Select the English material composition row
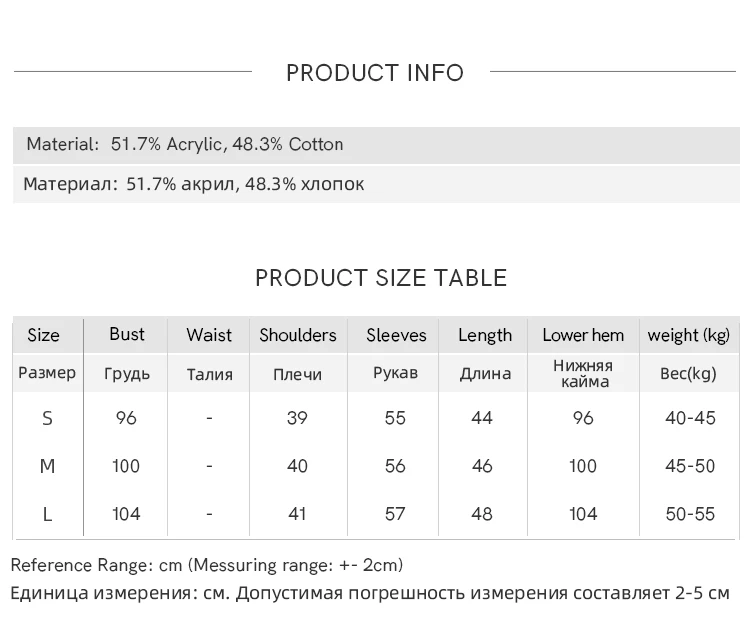Viewport: 750px width, 630px height. pyautogui.click(x=185, y=144)
